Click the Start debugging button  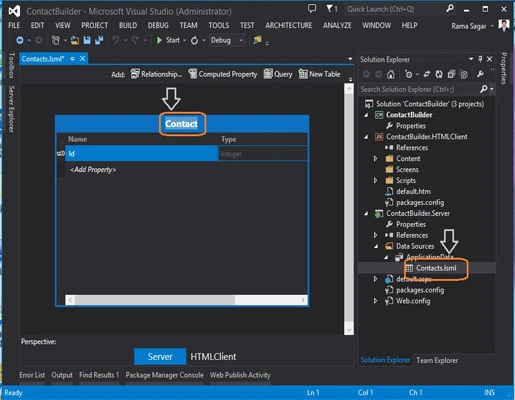tap(169, 40)
